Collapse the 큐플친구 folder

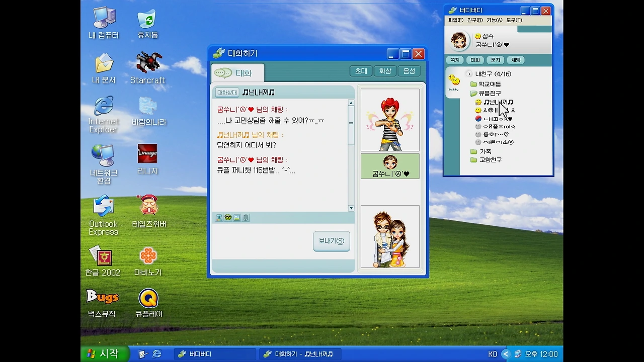click(486, 94)
